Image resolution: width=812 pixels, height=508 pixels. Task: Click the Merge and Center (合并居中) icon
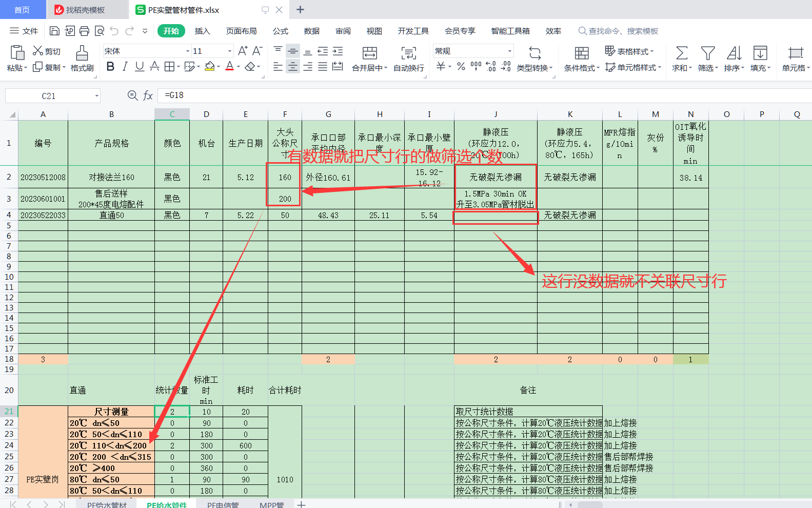click(x=370, y=53)
